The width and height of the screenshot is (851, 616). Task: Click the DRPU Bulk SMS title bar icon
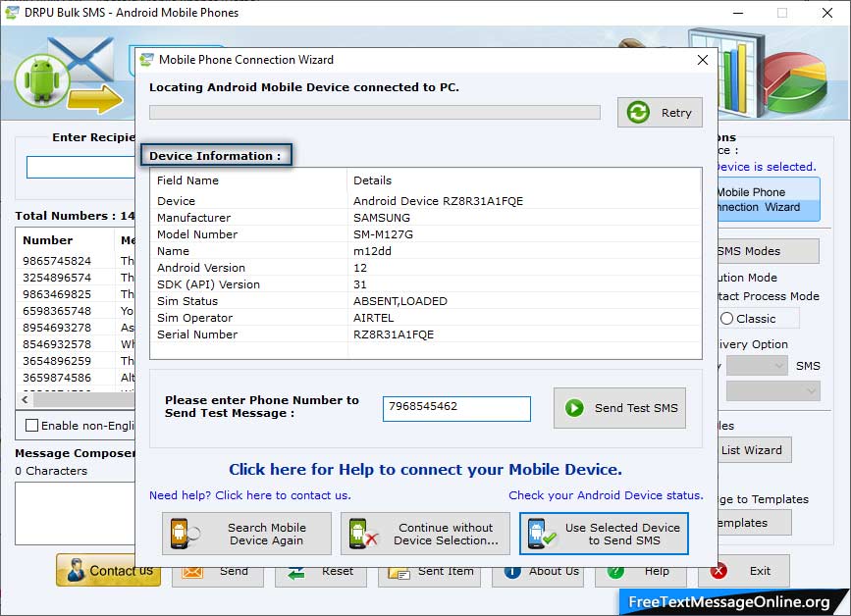tap(12, 12)
